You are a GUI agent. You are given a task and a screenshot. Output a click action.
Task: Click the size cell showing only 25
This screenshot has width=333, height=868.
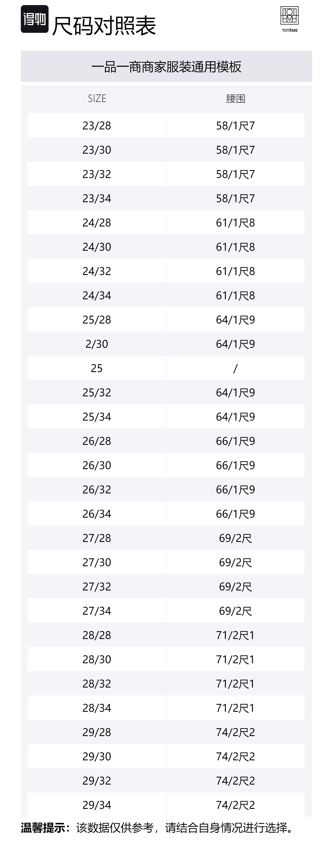point(97,368)
